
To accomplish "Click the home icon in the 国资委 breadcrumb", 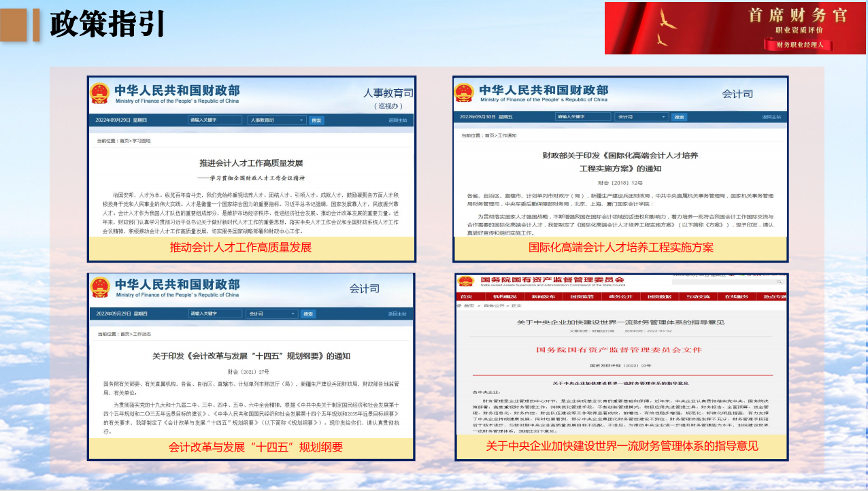I will 459,306.
